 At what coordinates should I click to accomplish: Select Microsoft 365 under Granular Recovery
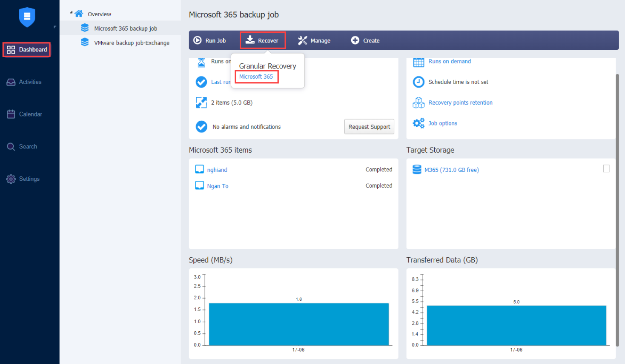256,77
